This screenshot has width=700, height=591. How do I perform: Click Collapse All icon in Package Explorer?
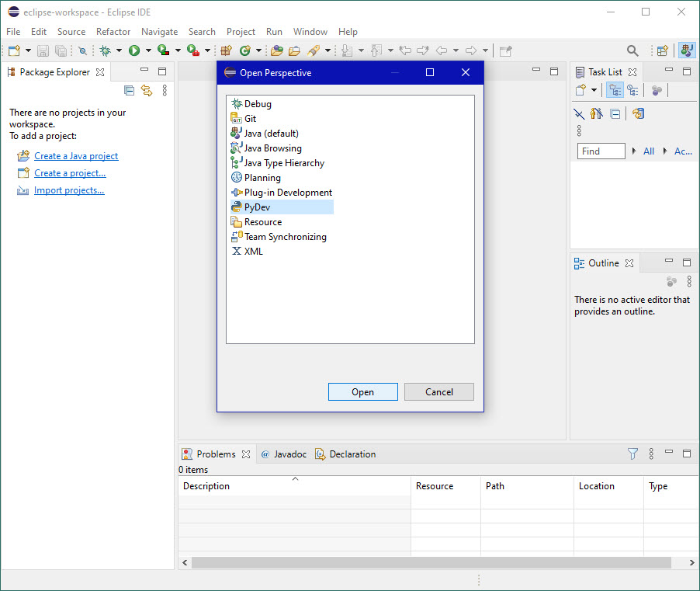(130, 91)
